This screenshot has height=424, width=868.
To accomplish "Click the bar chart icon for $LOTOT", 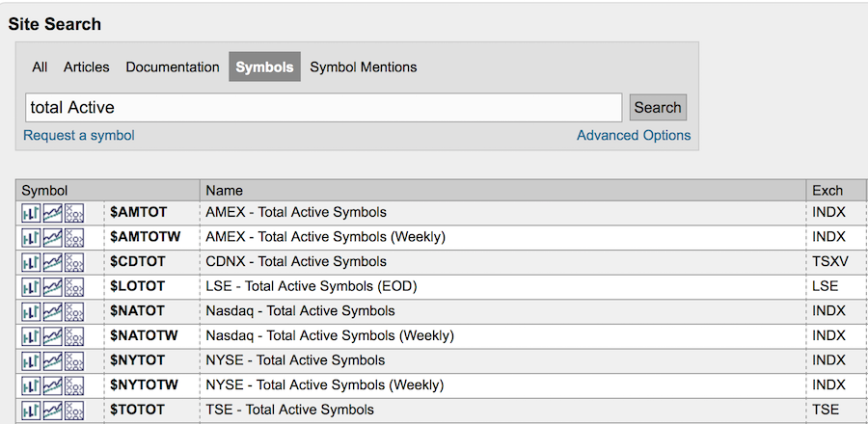I will (31, 287).
